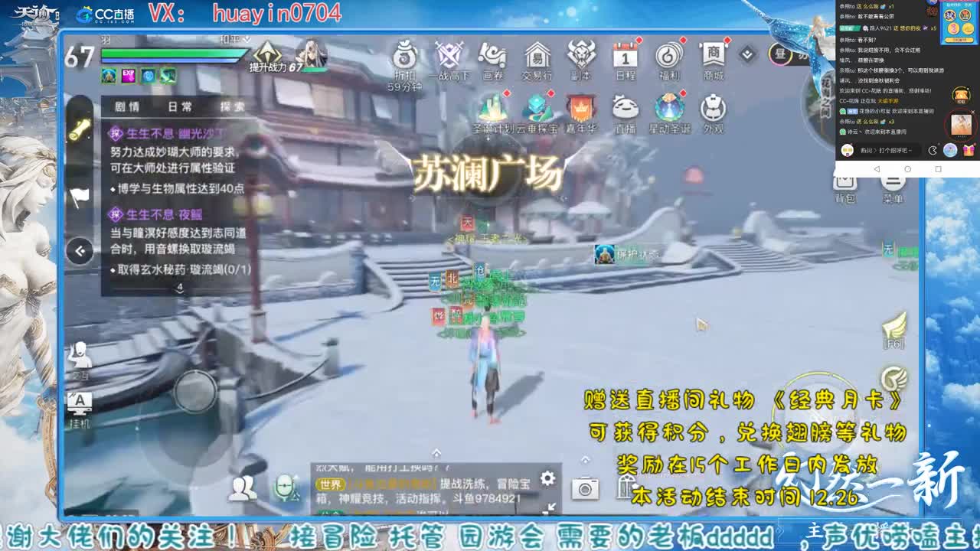This screenshot has height=551, width=980.
Task: Switch to the 剧情 quest tab
Action: [x=127, y=107]
